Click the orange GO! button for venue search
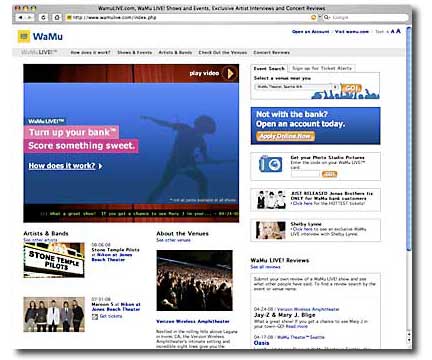Image resolution: width=432 pixels, height=360 pixels. click(350, 88)
